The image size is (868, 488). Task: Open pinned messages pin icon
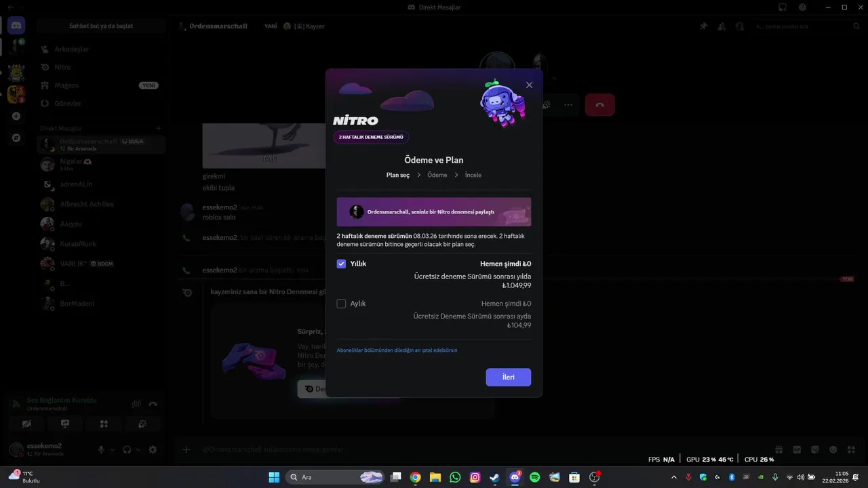pos(703,26)
